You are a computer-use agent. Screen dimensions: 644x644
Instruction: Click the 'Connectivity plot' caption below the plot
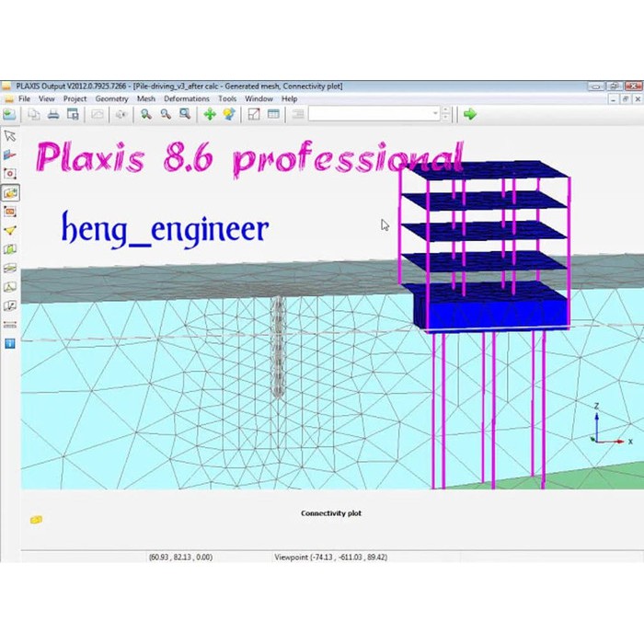point(331,513)
